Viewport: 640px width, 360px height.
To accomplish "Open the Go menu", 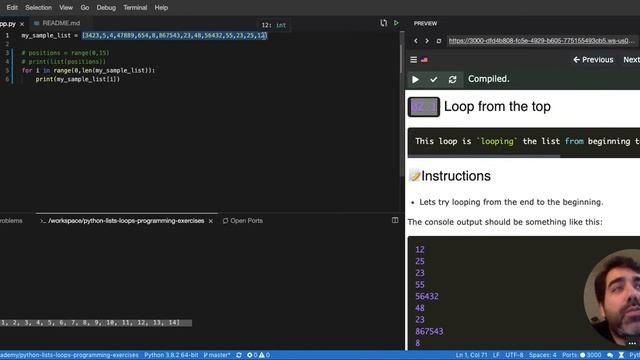I will coord(85,7).
